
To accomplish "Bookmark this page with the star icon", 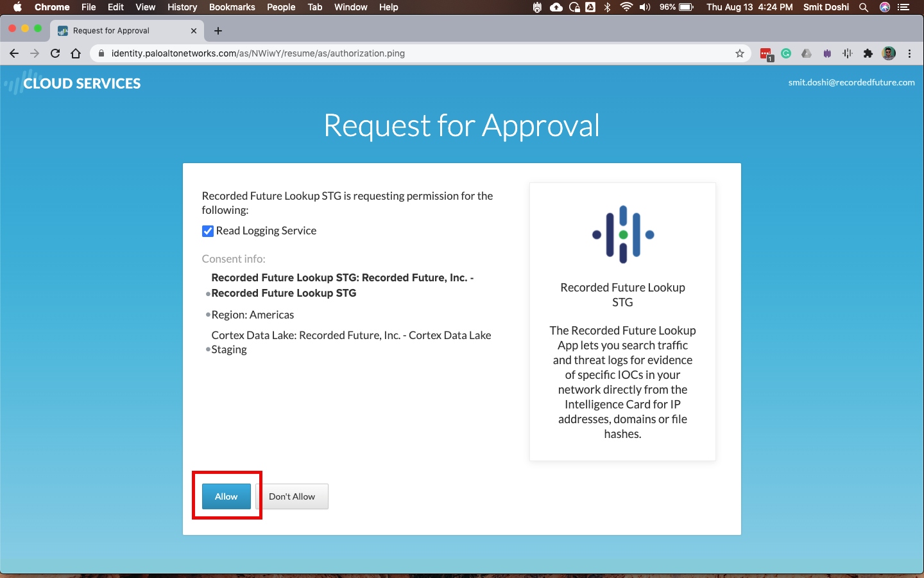I will (740, 53).
